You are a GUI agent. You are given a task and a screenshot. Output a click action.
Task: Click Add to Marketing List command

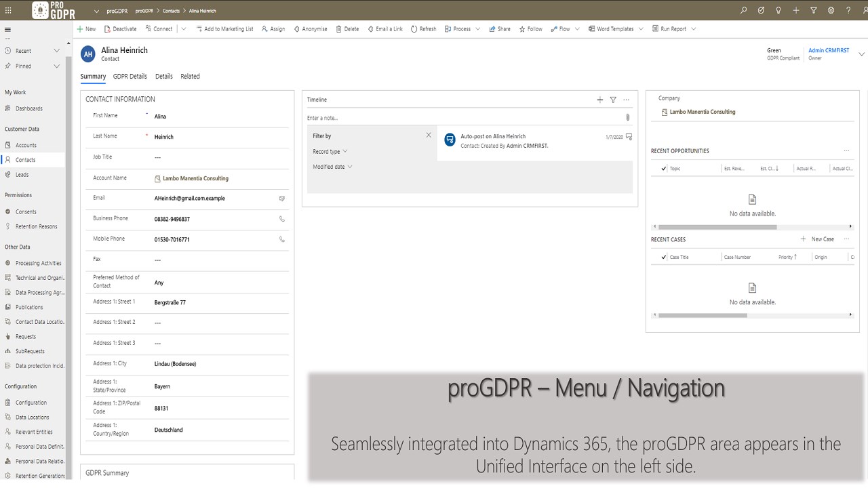coord(224,29)
